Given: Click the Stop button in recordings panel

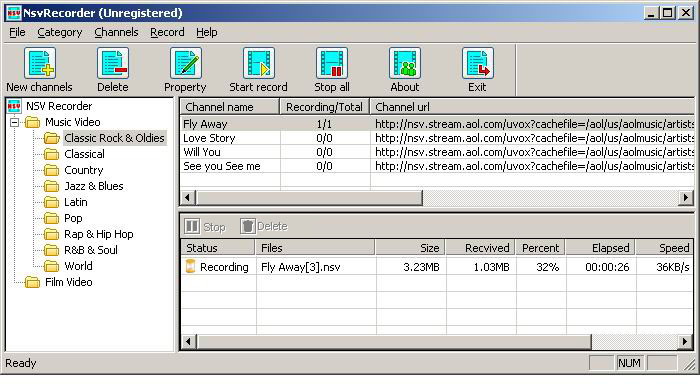Looking at the screenshot, I should click(x=205, y=226).
